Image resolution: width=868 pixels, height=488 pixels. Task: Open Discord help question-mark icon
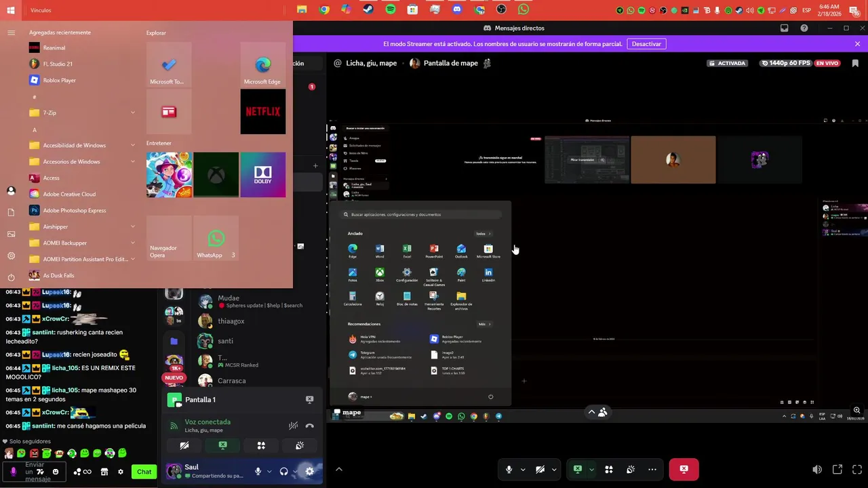tap(804, 28)
